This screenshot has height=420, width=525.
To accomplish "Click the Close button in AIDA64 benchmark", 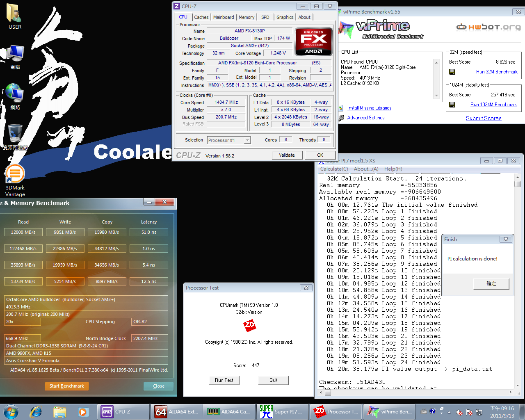I will pyautogui.click(x=158, y=386).
